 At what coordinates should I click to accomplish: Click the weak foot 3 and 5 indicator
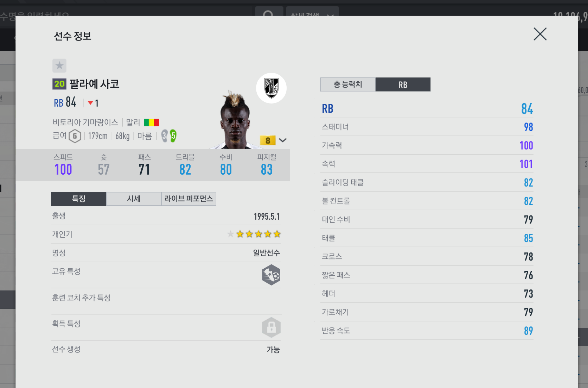point(169,136)
